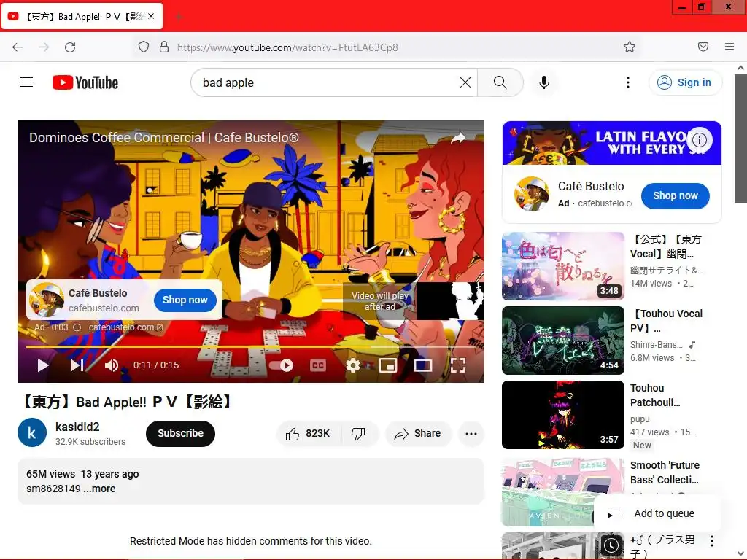The width and height of the screenshot is (747, 560).
Task: Click the magnifier search button
Action: point(500,82)
